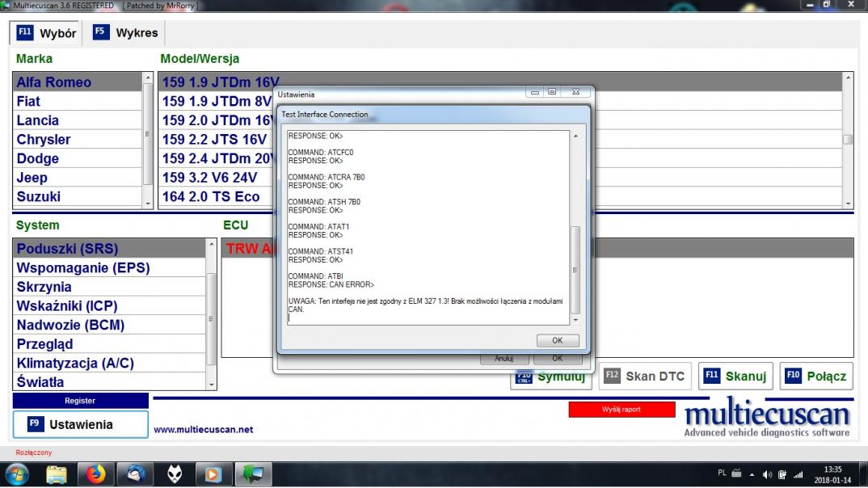Click the test log scrollbar thumb

(x=575, y=270)
